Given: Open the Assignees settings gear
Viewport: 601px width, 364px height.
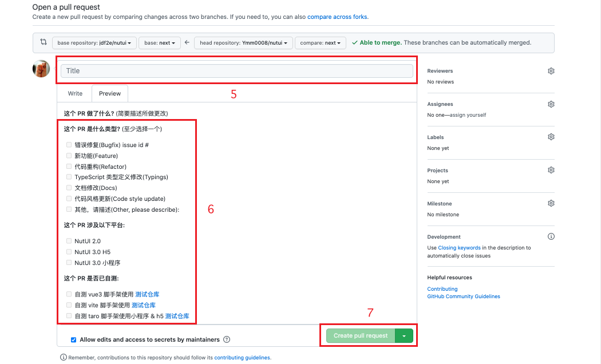Looking at the screenshot, I should [x=551, y=104].
